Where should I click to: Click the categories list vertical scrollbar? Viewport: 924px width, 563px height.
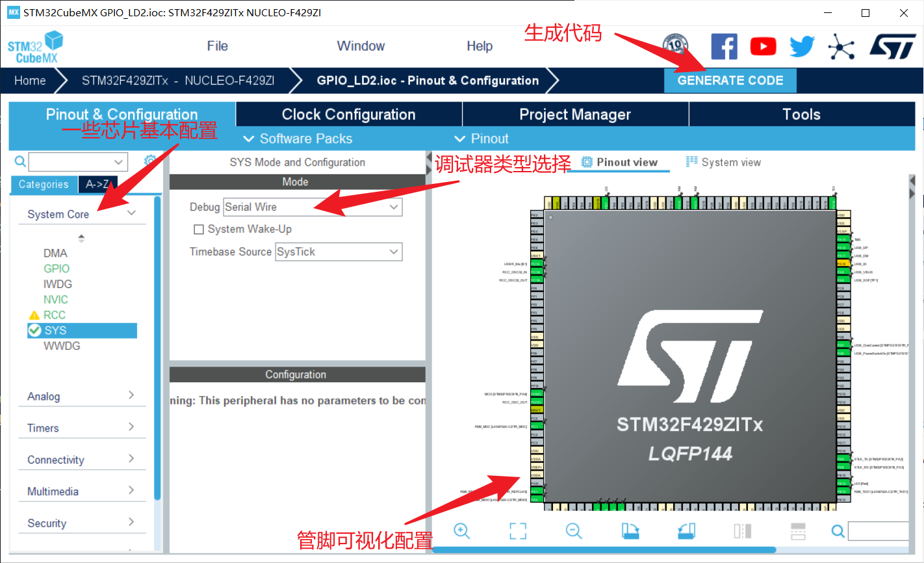(x=157, y=348)
